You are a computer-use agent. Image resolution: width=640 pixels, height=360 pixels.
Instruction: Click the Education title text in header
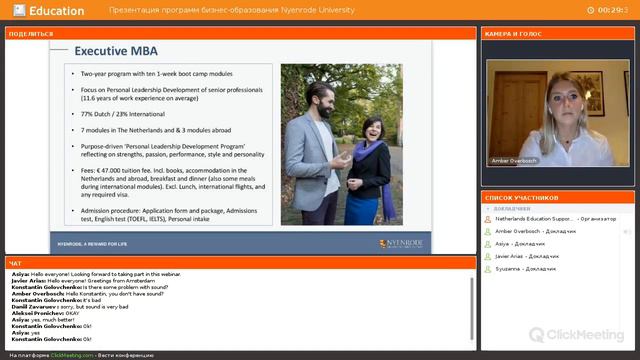(x=57, y=11)
